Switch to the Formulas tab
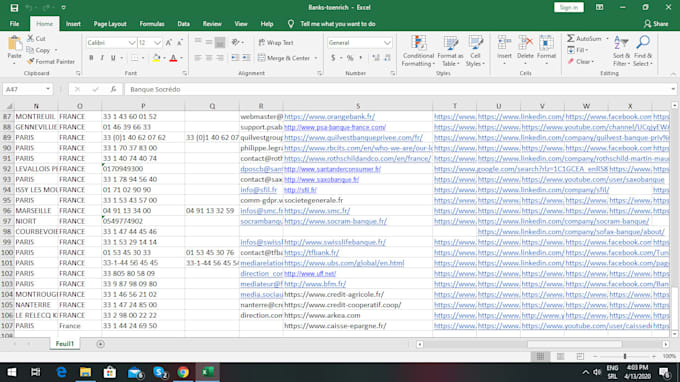Viewport: 680px width, 382px height. pyautogui.click(x=152, y=24)
